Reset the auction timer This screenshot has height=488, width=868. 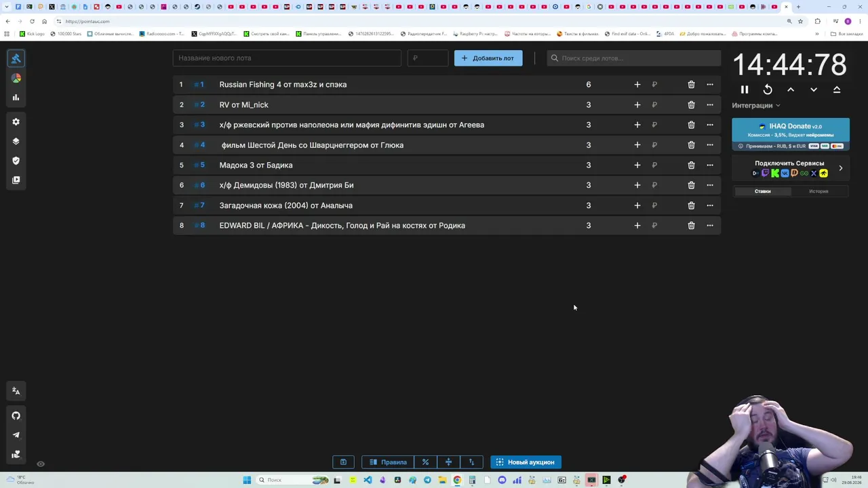point(768,89)
